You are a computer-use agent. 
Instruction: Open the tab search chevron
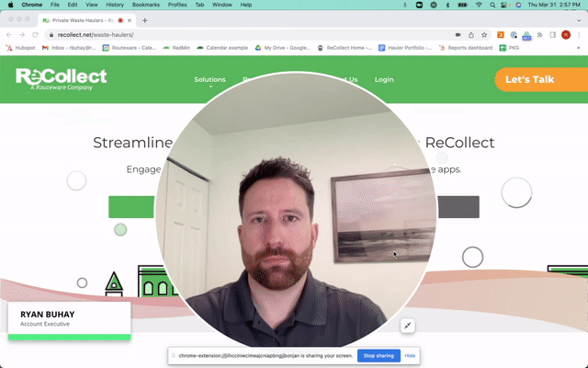[579, 20]
